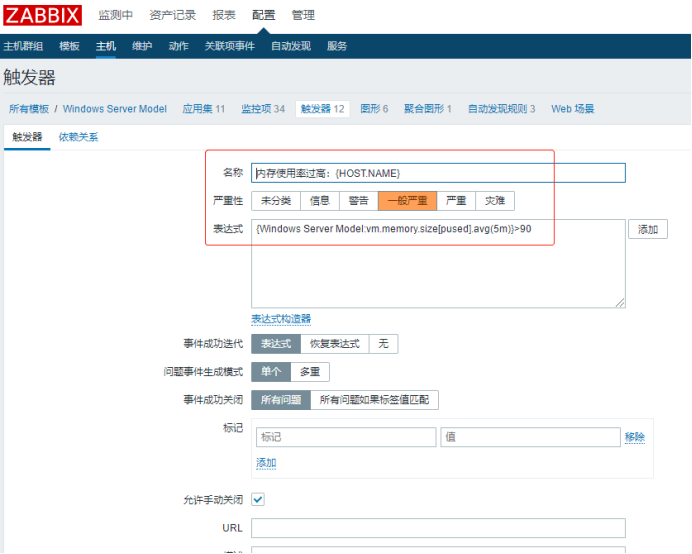
Task: Go to 维护 submenu
Action: click(x=142, y=46)
